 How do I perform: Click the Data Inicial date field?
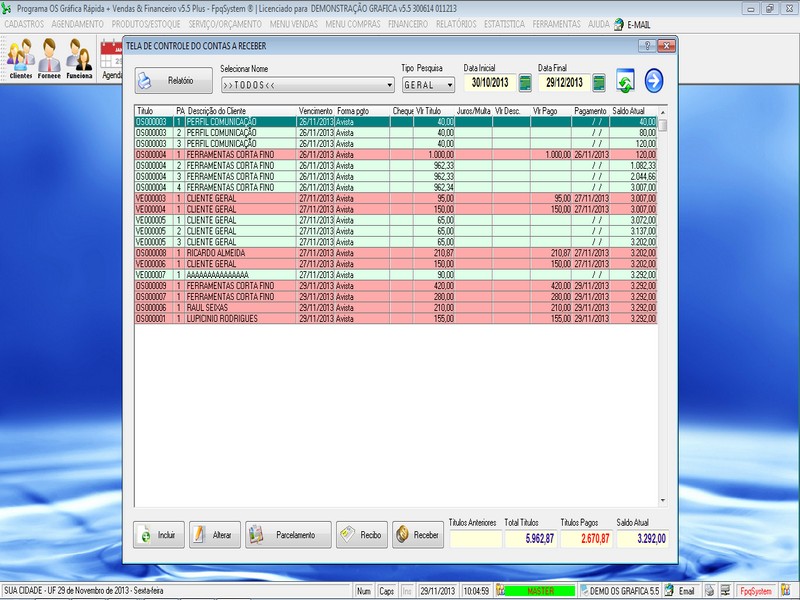(490, 83)
